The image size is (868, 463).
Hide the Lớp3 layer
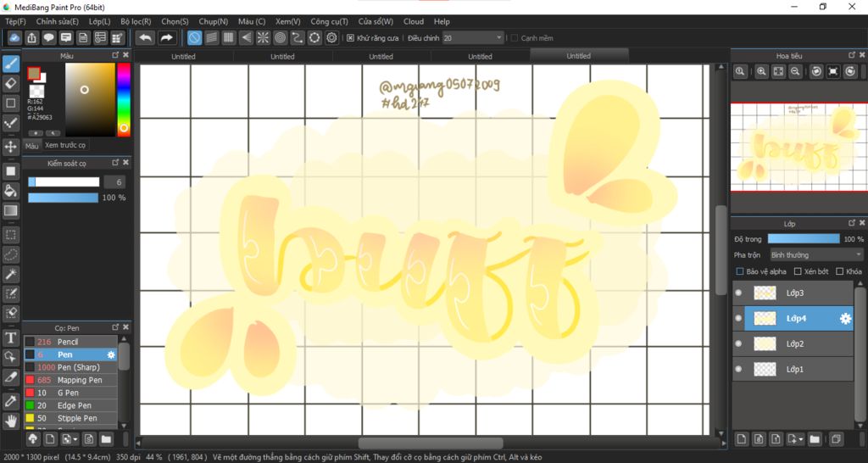pos(738,293)
